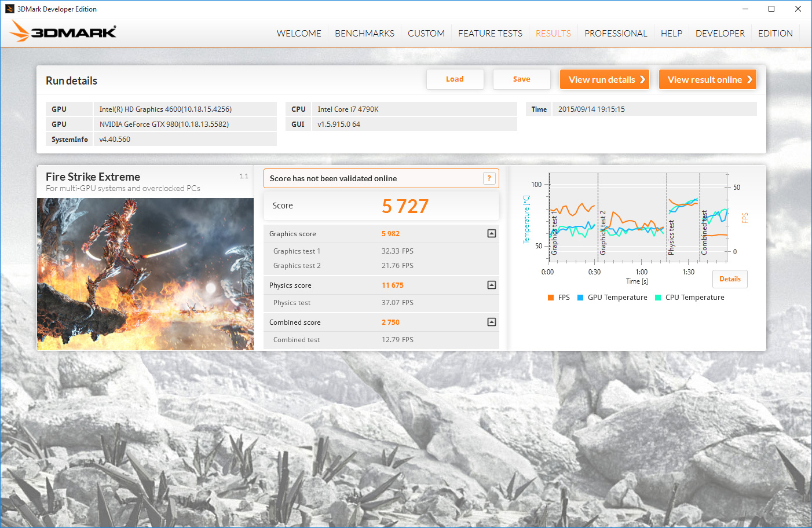Click the blue GPU Temperature legend swatch
This screenshot has width=812, height=528.
(x=580, y=298)
